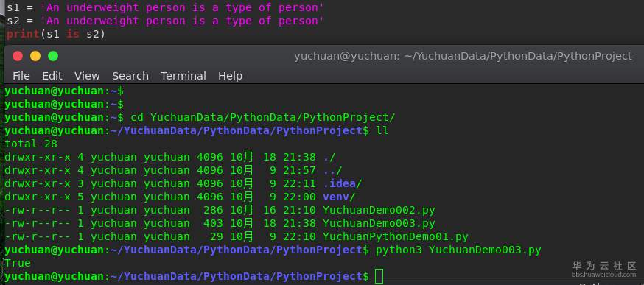Click the 'True' output line
This screenshot has height=285, width=644.
pyautogui.click(x=18, y=263)
